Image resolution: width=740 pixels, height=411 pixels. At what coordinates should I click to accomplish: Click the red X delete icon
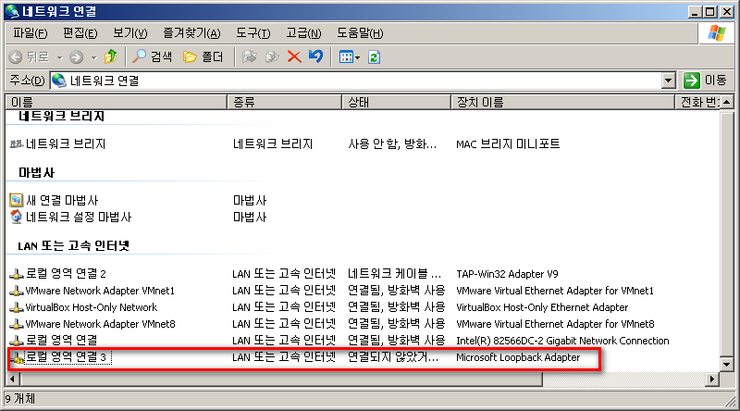click(294, 57)
